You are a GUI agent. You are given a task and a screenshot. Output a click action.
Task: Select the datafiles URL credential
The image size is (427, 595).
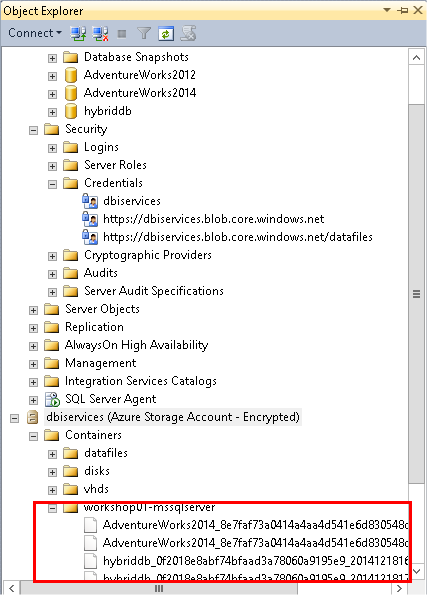click(x=238, y=237)
